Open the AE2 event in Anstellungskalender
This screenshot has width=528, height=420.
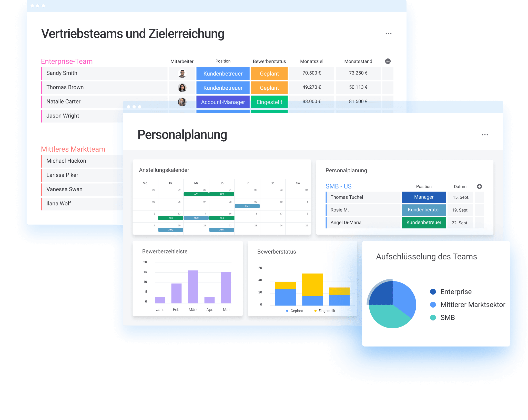point(222,194)
